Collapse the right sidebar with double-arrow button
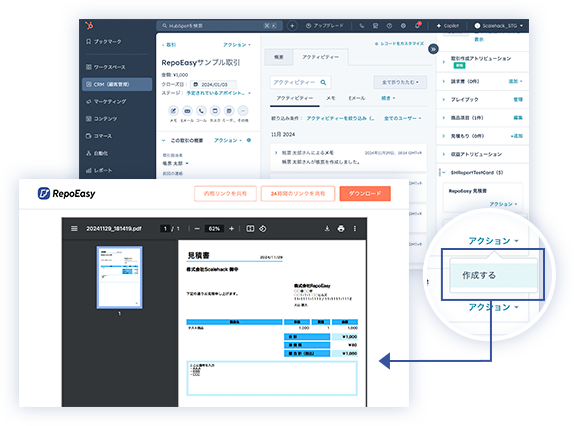Screen dimensions: 574x426 (x=433, y=49)
